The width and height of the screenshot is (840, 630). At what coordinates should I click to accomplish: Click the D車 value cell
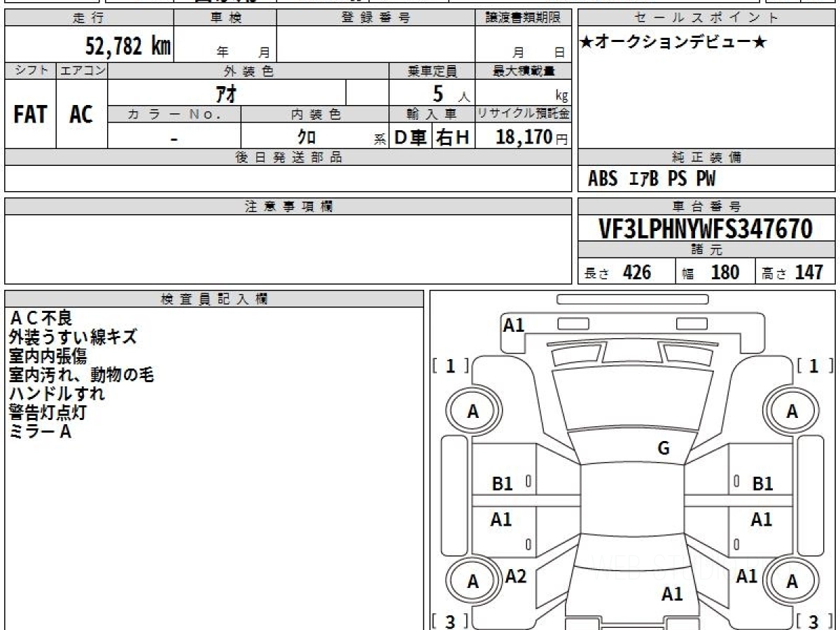(x=411, y=137)
